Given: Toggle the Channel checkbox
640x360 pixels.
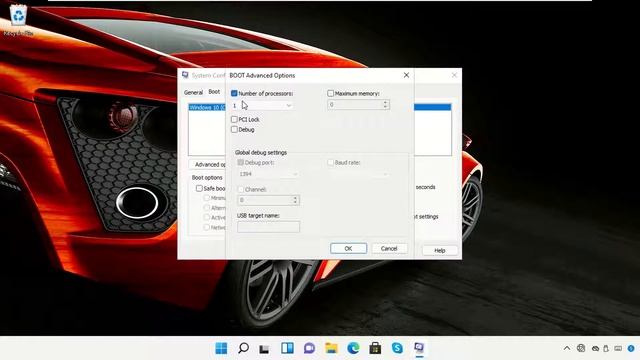Looking at the screenshot, I should point(241,189).
